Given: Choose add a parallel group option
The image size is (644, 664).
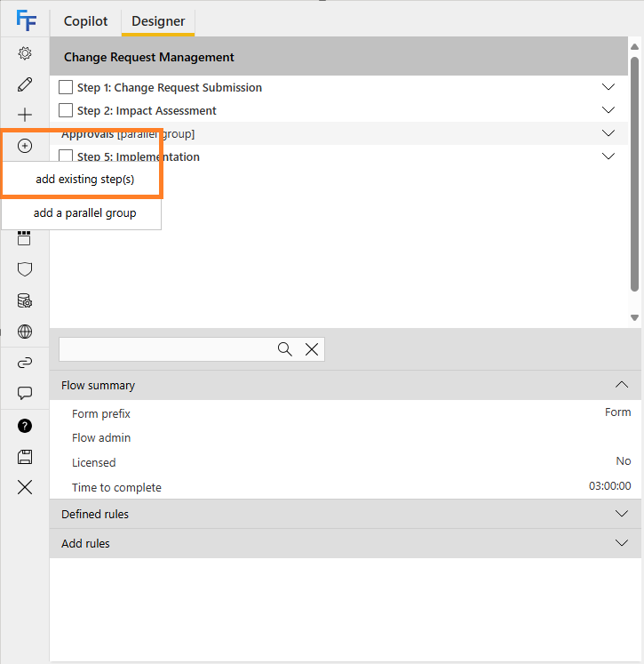Looking at the screenshot, I should tap(84, 213).
